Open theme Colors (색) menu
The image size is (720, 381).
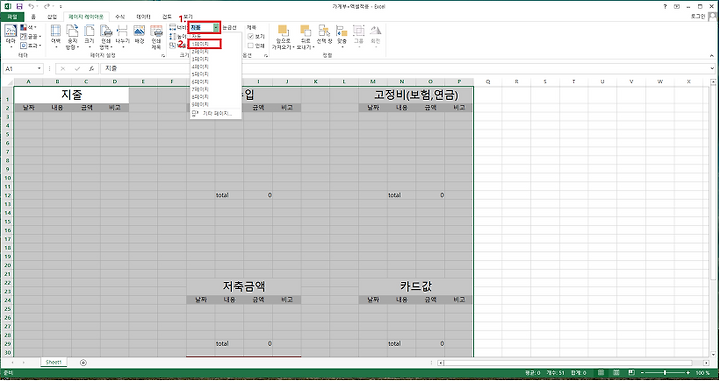pyautogui.click(x=28, y=28)
